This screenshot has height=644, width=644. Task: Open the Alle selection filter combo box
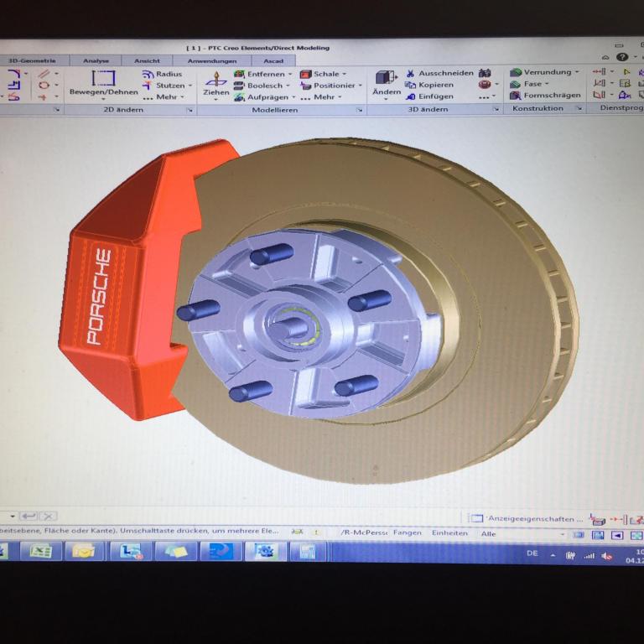[x=520, y=533]
